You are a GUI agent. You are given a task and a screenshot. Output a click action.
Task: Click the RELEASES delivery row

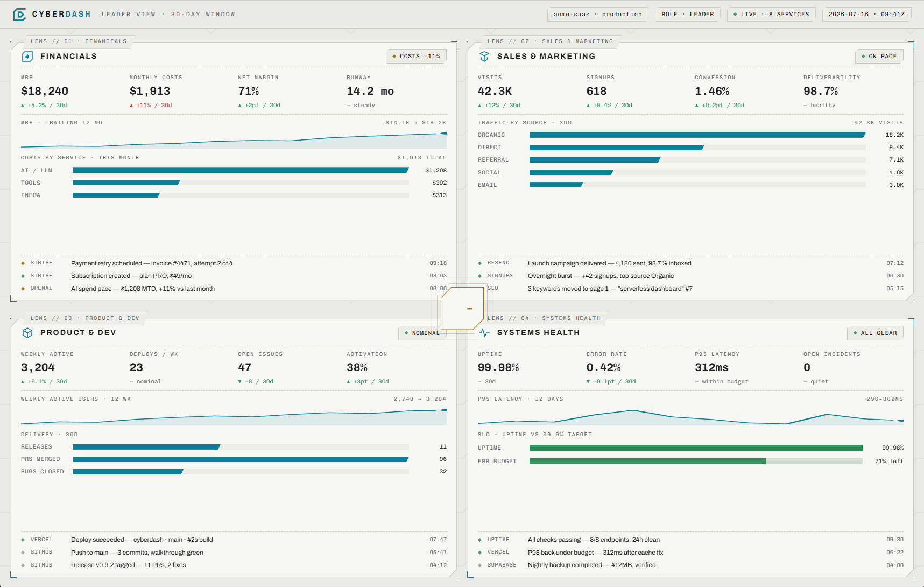[234, 447]
